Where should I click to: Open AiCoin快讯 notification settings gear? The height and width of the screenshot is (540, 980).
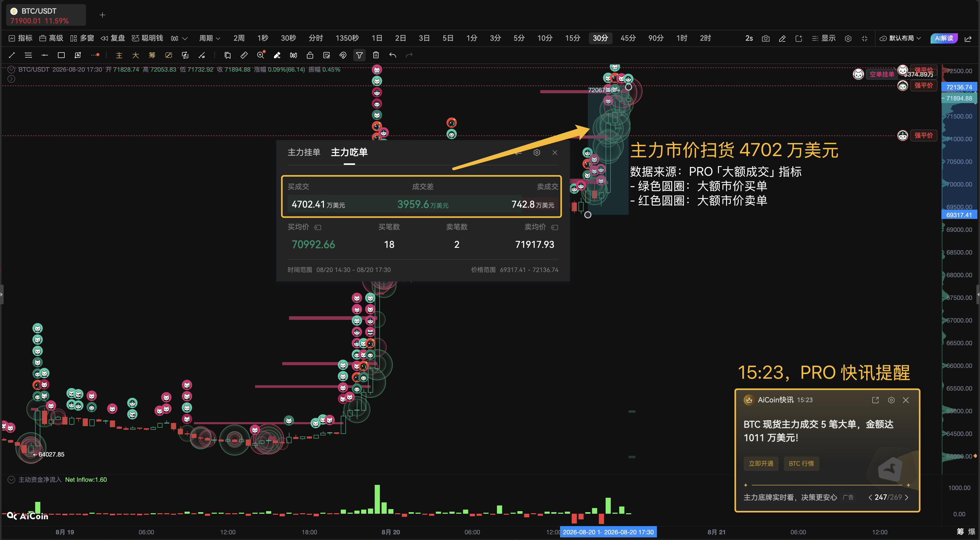[x=891, y=400]
